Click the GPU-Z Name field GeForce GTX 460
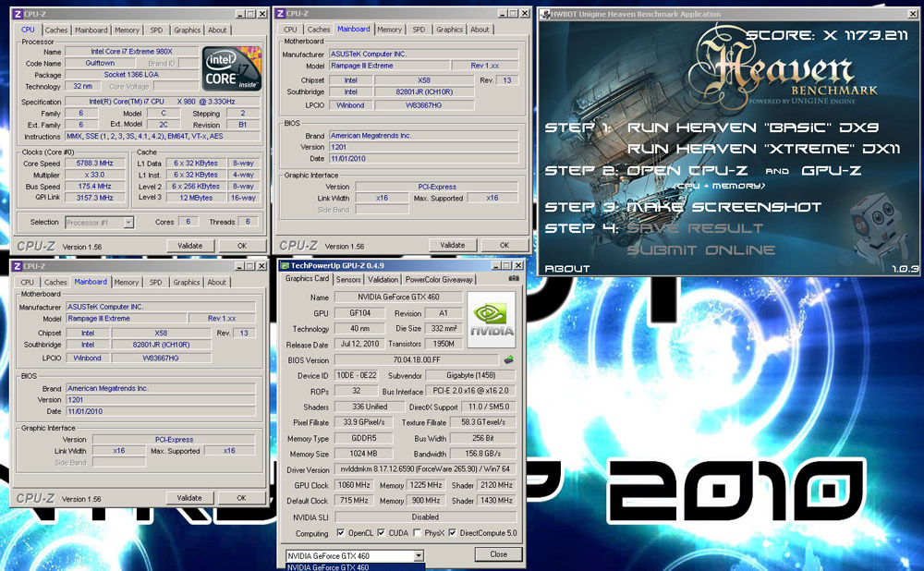The width and height of the screenshot is (924, 571). [x=399, y=297]
